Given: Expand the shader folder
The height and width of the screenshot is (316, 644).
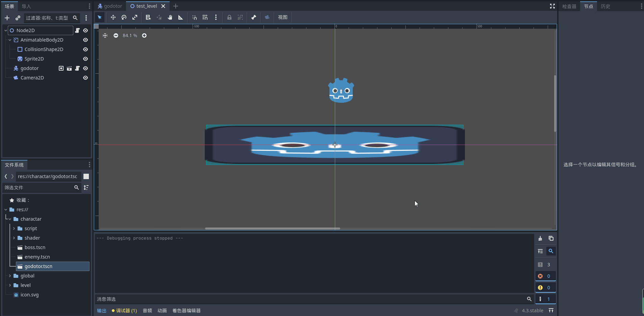Looking at the screenshot, I should tap(14, 238).
